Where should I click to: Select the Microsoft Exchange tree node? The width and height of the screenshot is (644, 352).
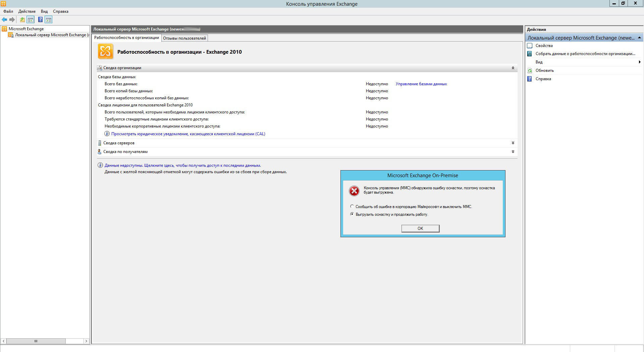[x=26, y=29]
